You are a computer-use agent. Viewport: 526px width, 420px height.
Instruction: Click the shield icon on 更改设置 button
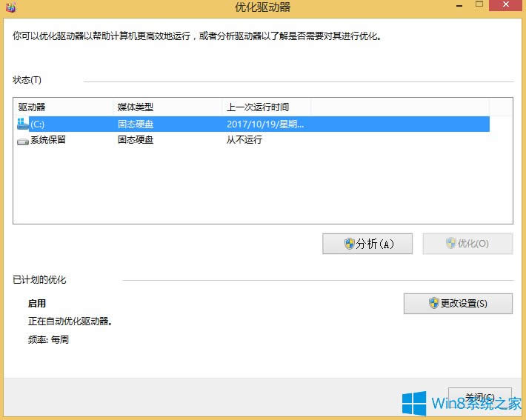pos(433,303)
